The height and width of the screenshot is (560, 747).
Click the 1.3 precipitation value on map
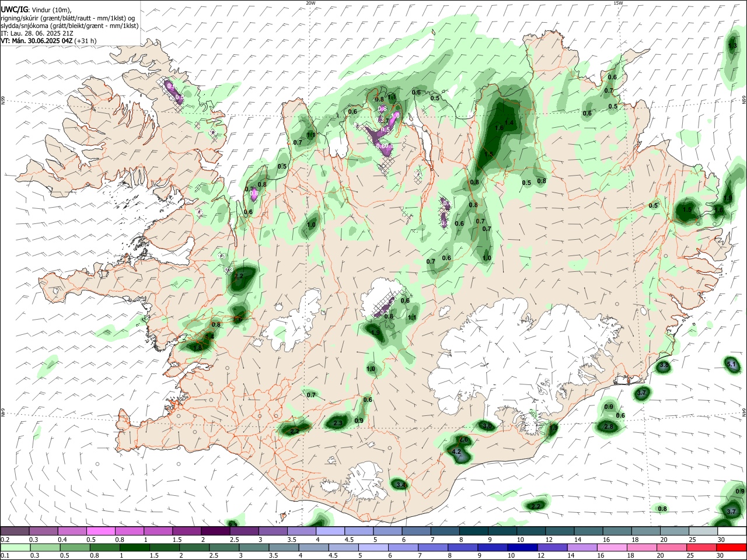732,45
